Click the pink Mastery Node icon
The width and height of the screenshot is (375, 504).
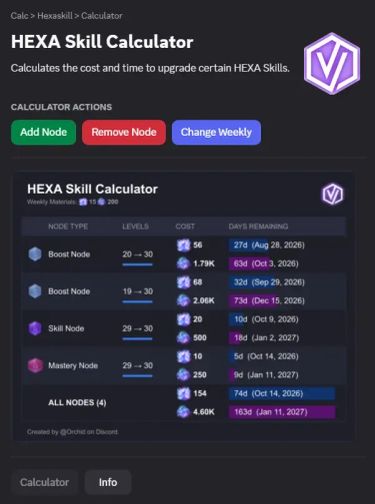click(35, 365)
